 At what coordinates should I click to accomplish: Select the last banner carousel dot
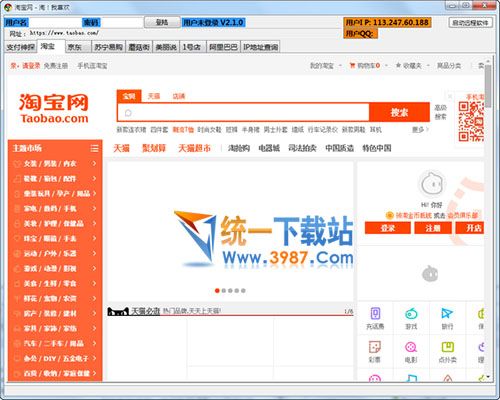click(243, 291)
